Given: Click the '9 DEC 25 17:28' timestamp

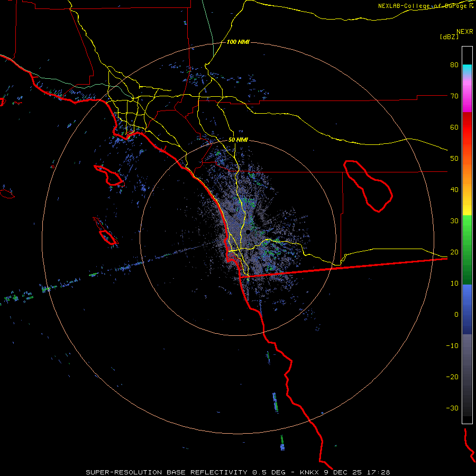Looking at the screenshot, I should point(357,472).
